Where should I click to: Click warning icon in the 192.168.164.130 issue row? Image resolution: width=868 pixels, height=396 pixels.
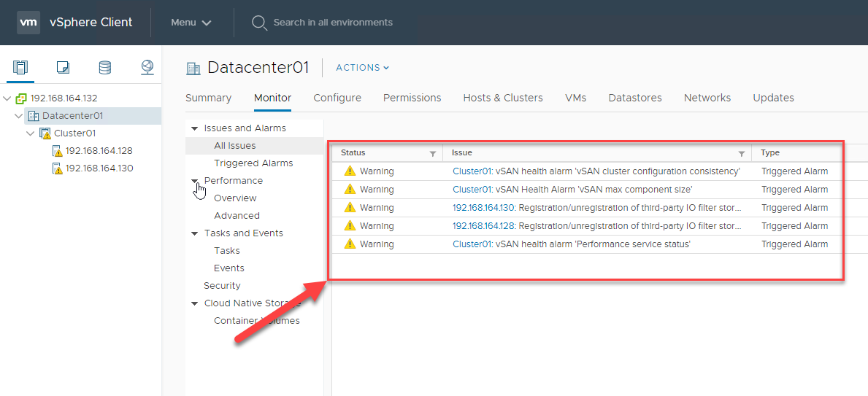(x=349, y=207)
